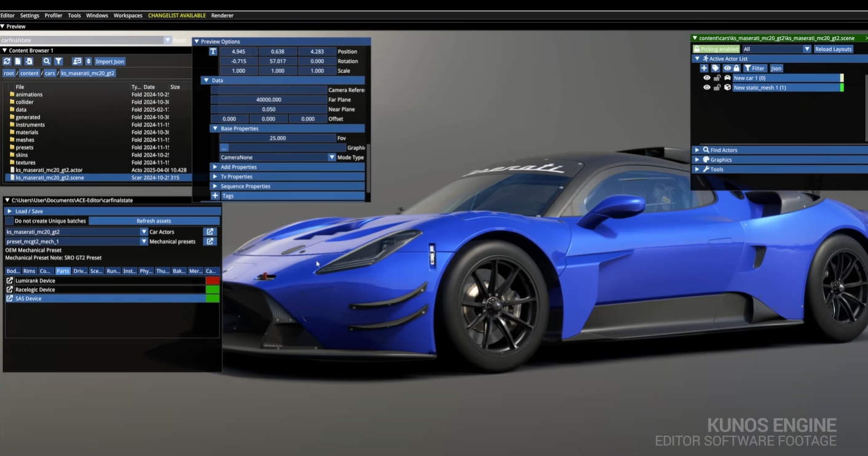Toggle the Picking enabled button

point(716,49)
